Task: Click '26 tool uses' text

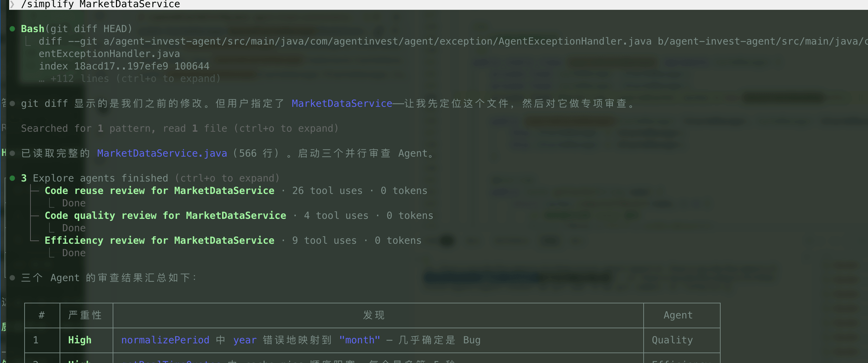Action: 327,190
